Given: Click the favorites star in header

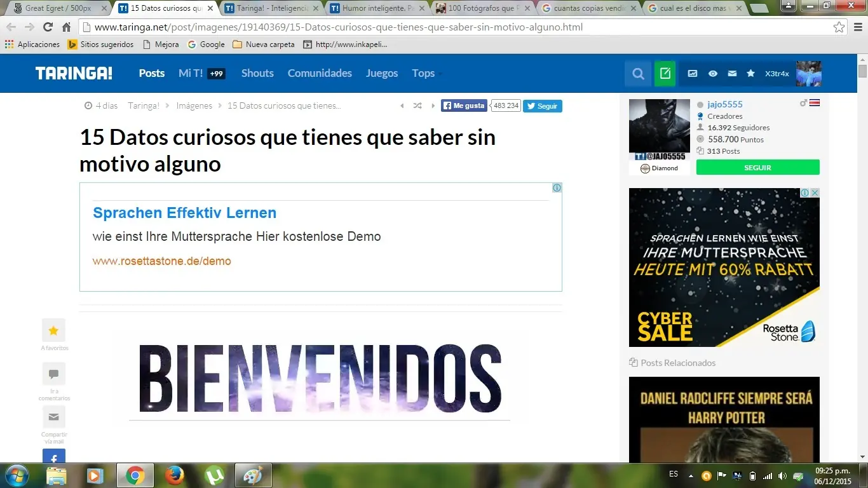Looking at the screenshot, I should coord(750,74).
